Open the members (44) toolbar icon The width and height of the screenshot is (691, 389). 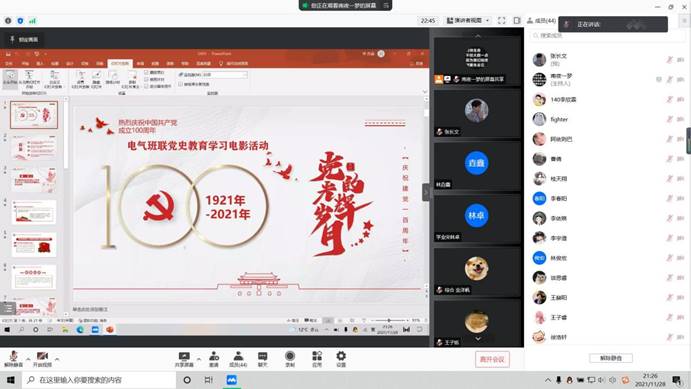coord(238,359)
